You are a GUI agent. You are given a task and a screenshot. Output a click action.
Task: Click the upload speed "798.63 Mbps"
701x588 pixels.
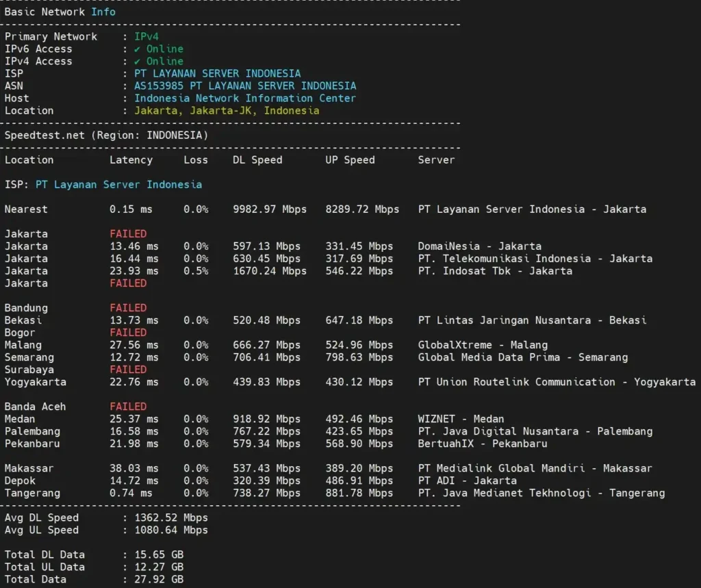pyautogui.click(x=359, y=358)
